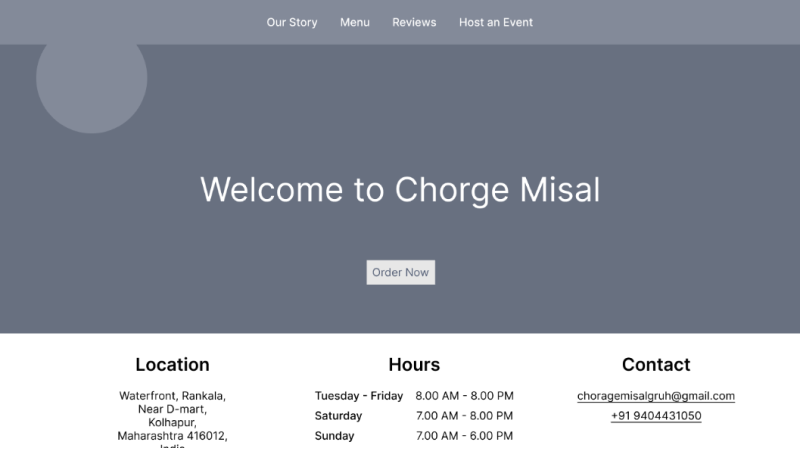
Task: Open the choragemisalgruh@gmail.com email link
Action: 656,396
